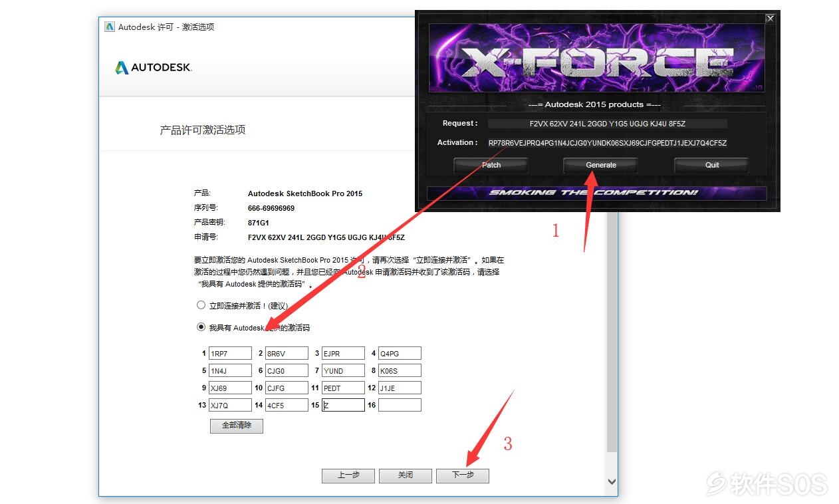
Task: Click activation code field 5 containing 1N4J
Action: pos(230,370)
